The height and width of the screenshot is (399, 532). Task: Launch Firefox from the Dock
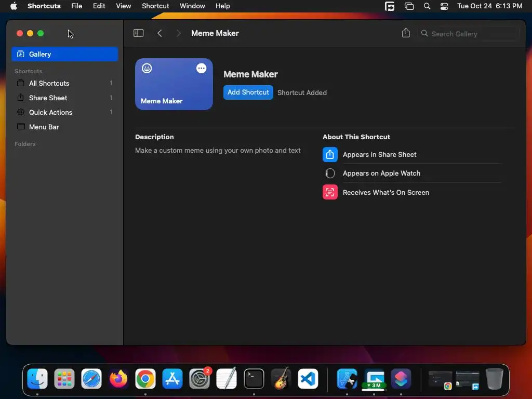point(118,379)
